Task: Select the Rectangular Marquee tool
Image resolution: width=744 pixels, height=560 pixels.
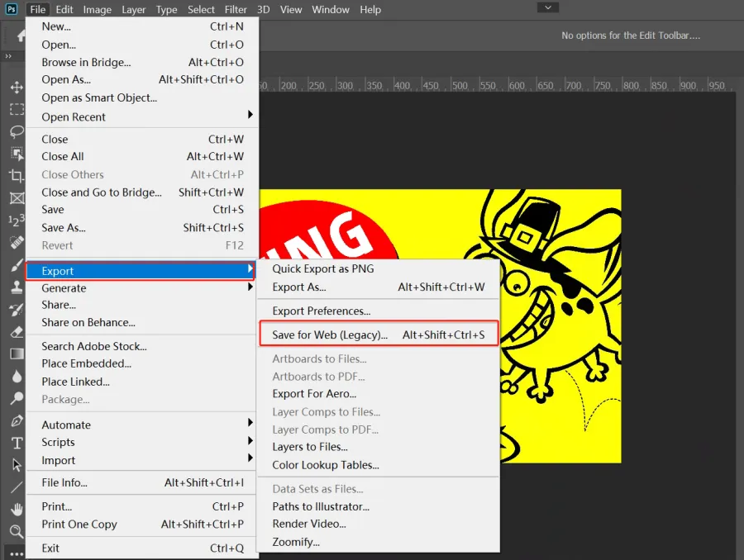Action: coord(16,110)
